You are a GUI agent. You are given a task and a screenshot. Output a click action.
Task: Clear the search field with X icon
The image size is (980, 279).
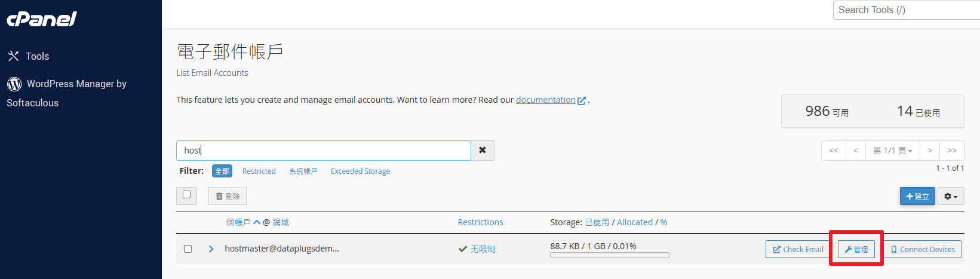point(483,151)
